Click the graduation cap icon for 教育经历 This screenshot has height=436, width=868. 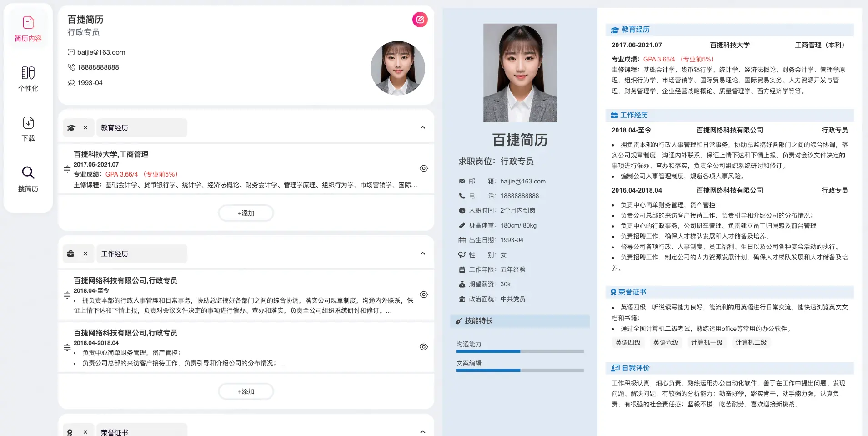point(71,128)
